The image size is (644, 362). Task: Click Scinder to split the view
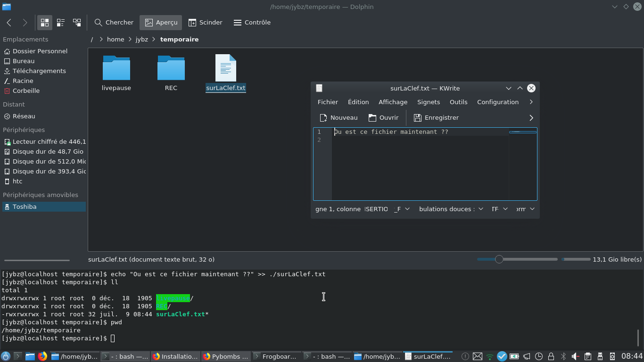pyautogui.click(x=205, y=22)
